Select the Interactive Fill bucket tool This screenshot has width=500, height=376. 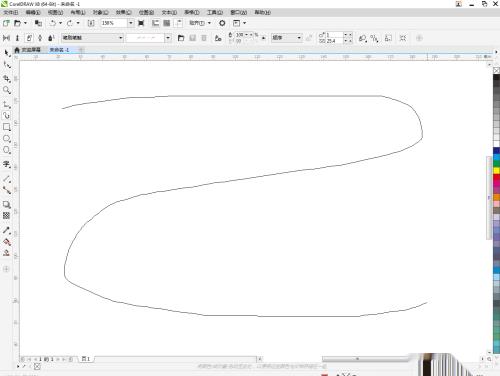[x=6, y=242]
